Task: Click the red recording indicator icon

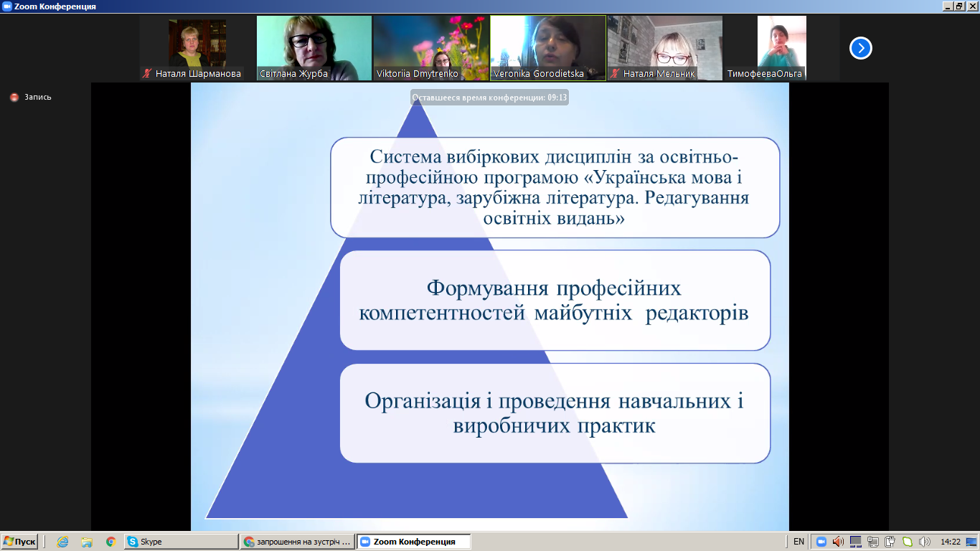Action: click(14, 98)
